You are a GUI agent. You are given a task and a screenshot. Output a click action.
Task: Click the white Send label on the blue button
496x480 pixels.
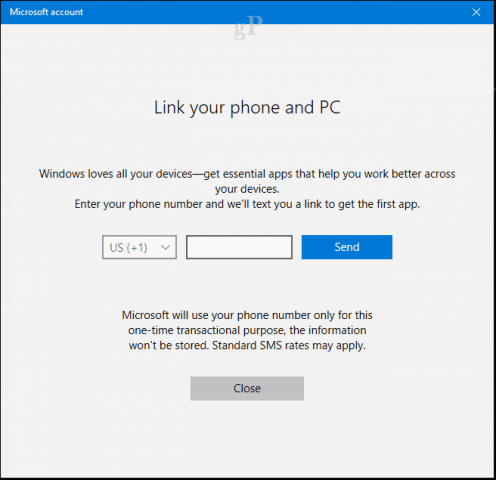[347, 247]
